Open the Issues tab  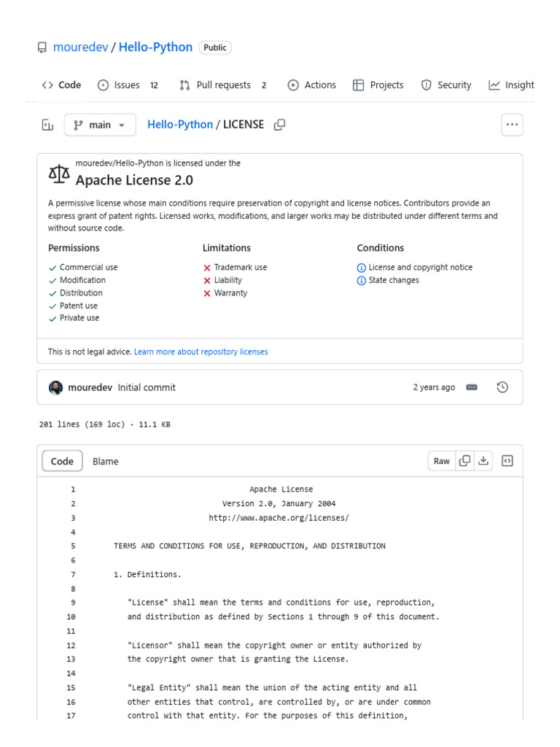tap(128, 85)
